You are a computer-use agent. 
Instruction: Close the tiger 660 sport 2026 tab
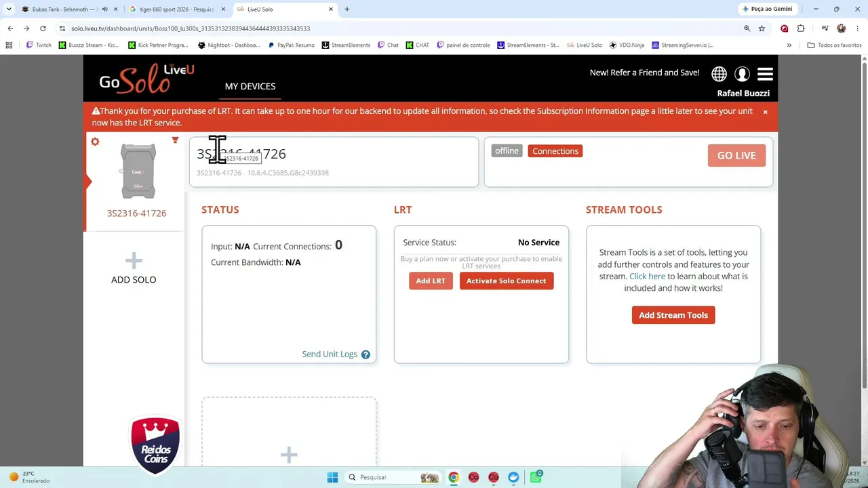[x=223, y=9]
